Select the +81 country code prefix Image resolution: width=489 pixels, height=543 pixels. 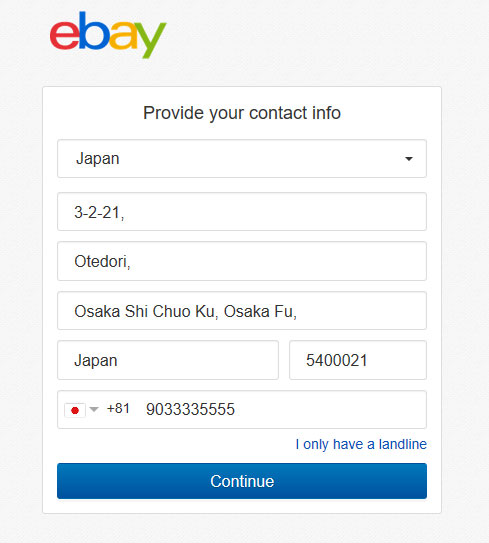tap(118, 409)
